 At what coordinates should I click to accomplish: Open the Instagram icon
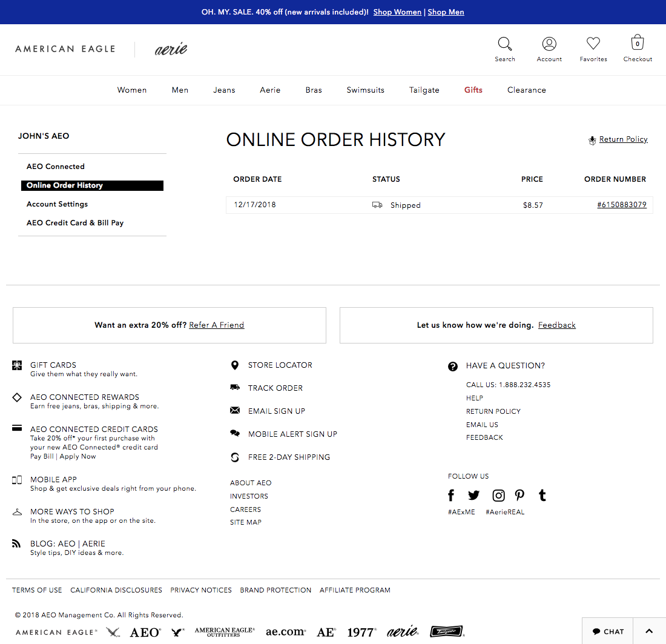point(498,495)
